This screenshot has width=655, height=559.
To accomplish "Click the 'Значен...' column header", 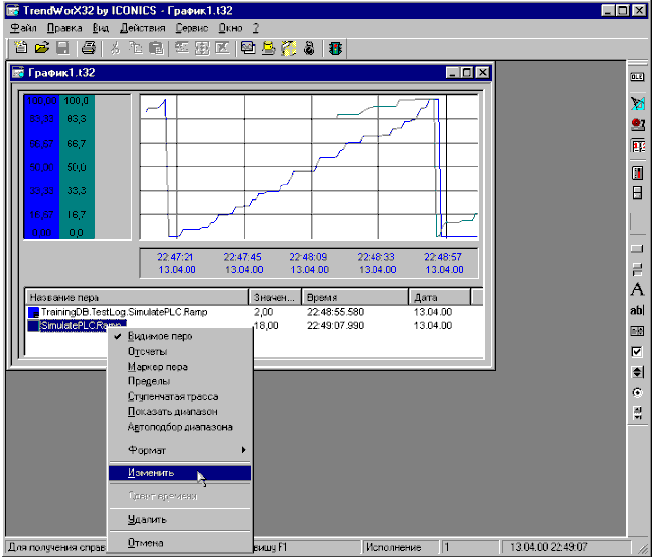I will coord(275,297).
